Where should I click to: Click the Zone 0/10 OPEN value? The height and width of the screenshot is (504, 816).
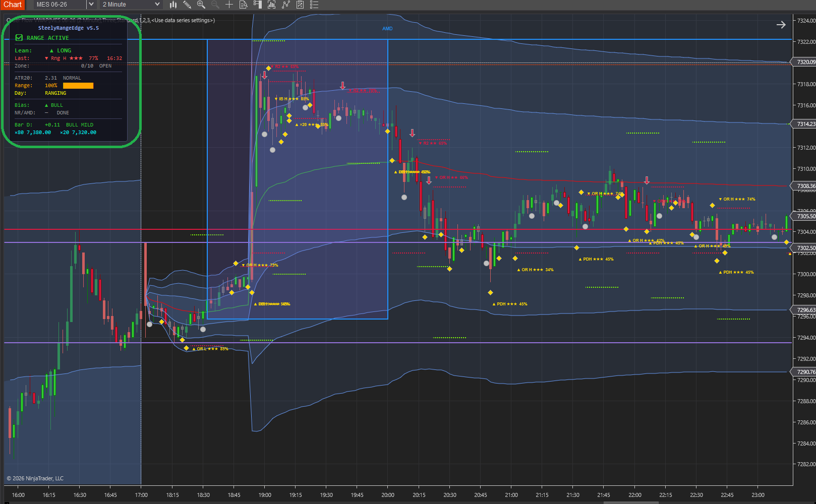[x=96, y=66]
